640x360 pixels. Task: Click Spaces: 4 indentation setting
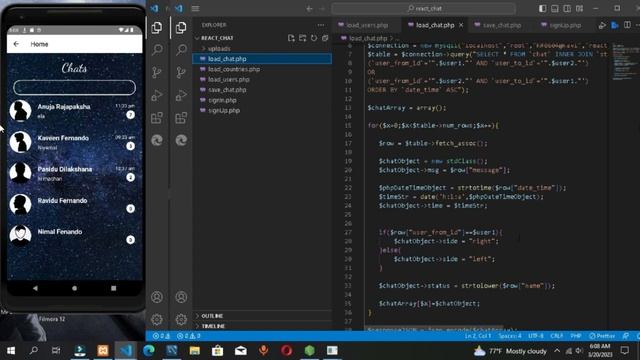(x=510, y=336)
